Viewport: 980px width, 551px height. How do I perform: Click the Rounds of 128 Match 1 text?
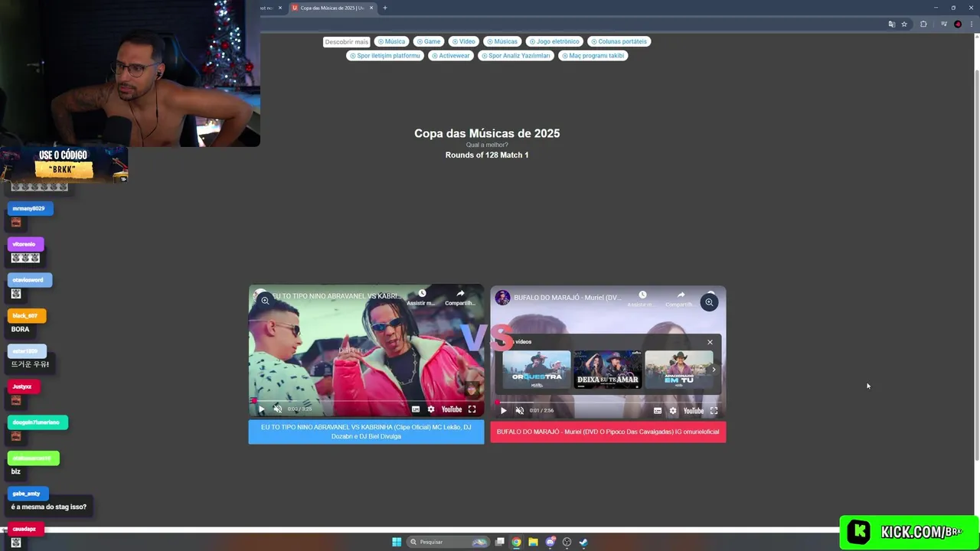coord(487,155)
